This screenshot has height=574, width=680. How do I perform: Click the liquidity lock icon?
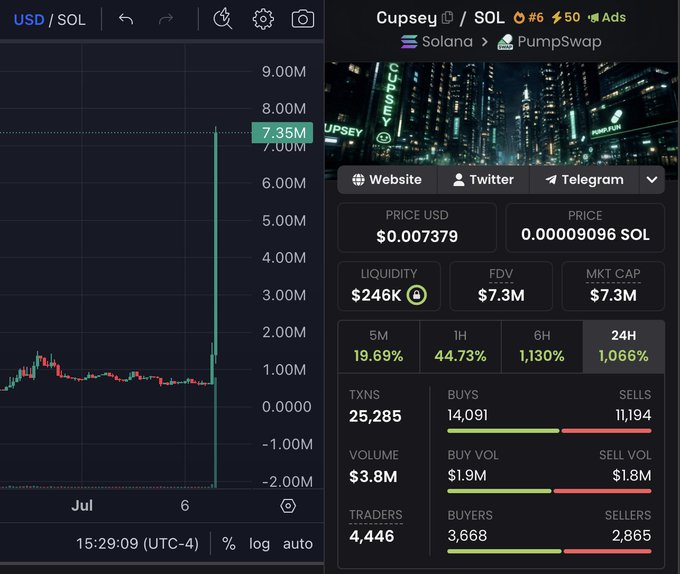(x=416, y=295)
